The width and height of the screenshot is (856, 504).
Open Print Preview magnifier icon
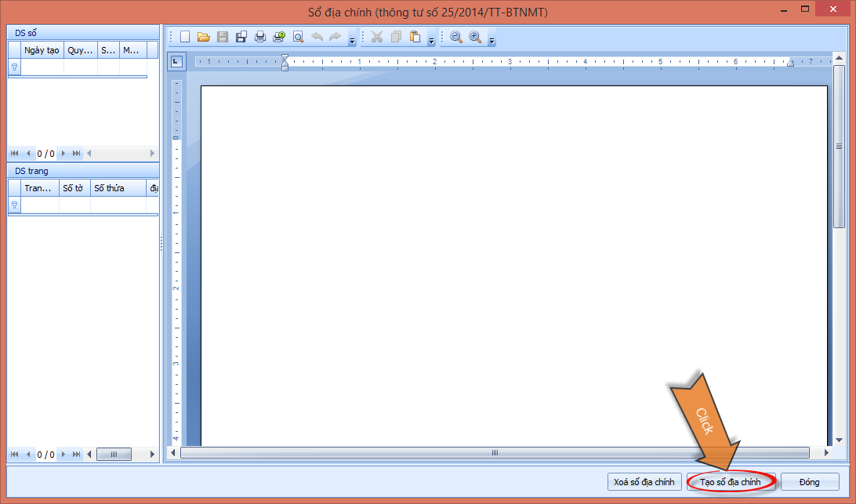(x=298, y=37)
